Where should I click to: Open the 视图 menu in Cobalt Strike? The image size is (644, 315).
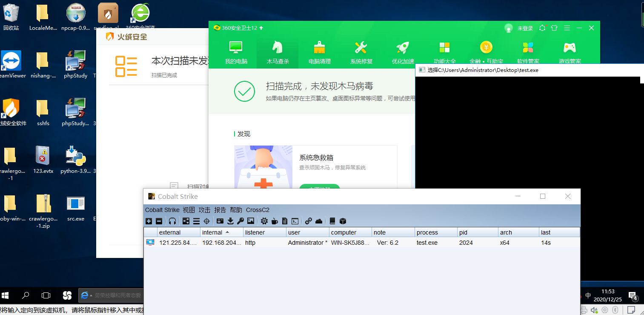(x=189, y=210)
